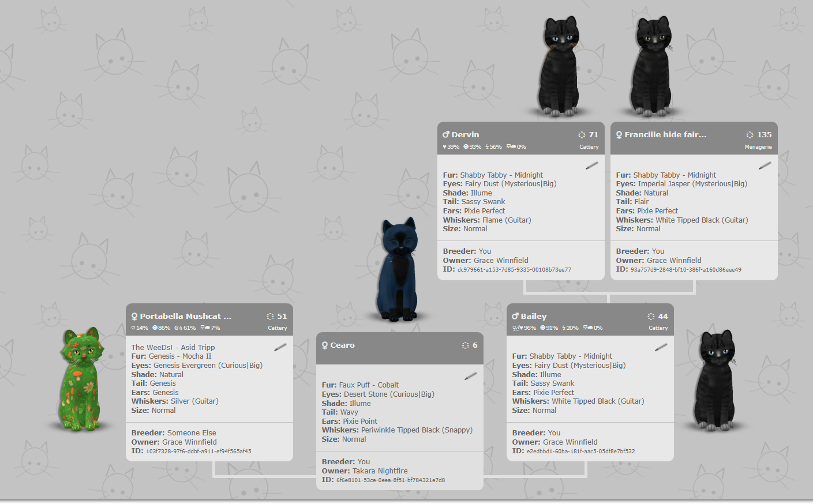The image size is (813, 504).
Task: Open the Menagerie label on Francille's card
Action: tap(758, 146)
